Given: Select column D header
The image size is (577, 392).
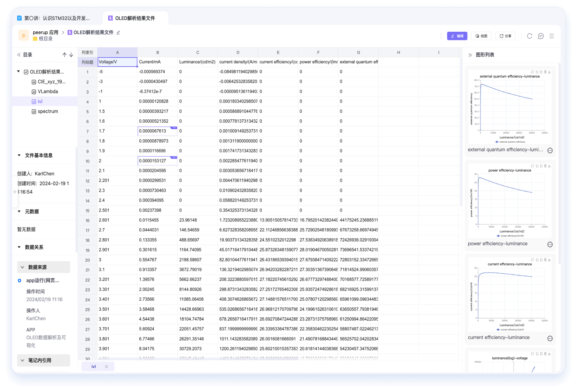Looking at the screenshot, I should [x=238, y=52].
